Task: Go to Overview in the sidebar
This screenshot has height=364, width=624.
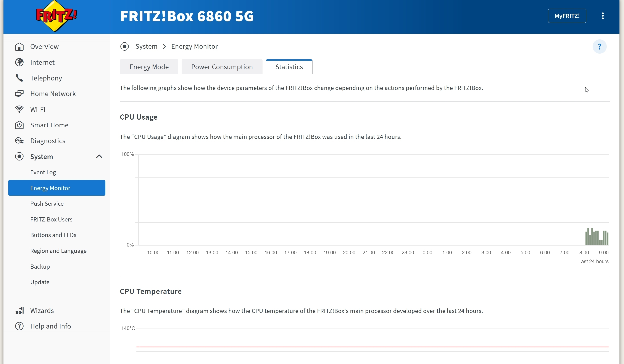Action: [44, 47]
